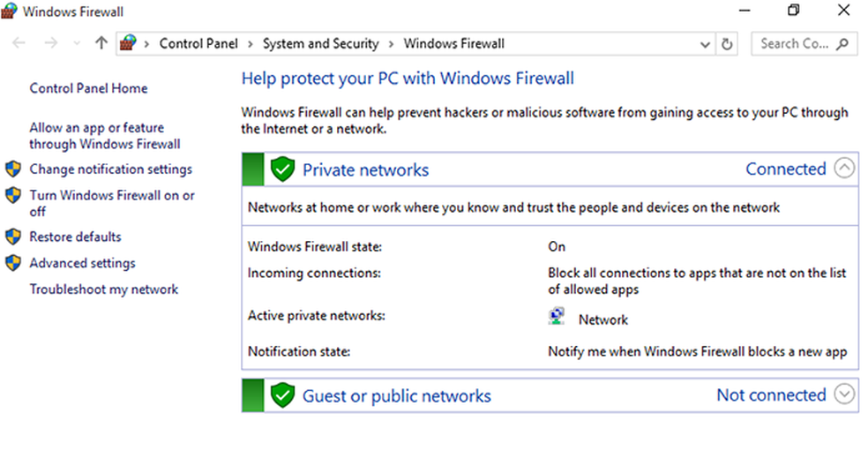Open the address bar history dropdown

click(x=705, y=43)
